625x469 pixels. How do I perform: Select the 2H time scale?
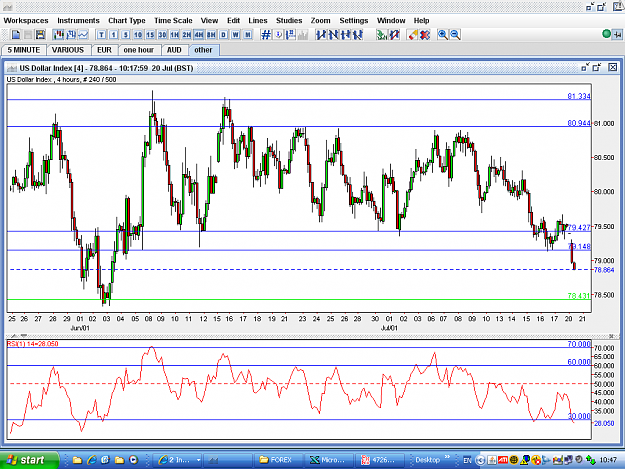click(187, 35)
